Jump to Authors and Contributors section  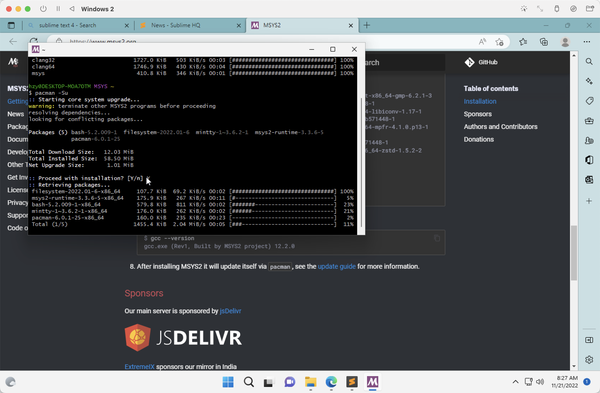(x=501, y=127)
